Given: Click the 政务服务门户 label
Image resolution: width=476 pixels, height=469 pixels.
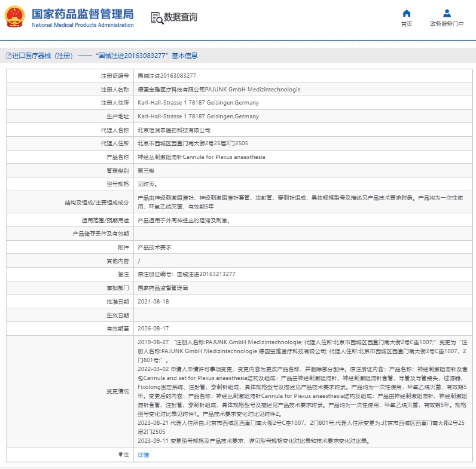Looking at the screenshot, I should click(x=447, y=24).
